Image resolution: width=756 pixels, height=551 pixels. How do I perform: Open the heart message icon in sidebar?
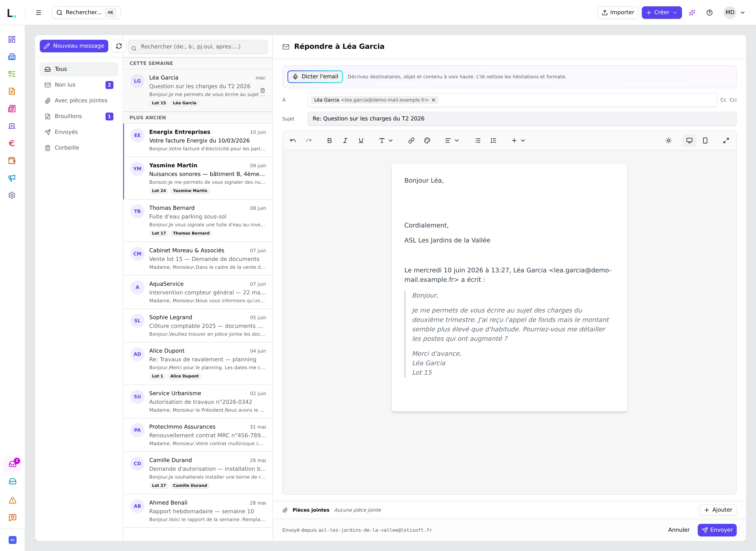coord(13,518)
